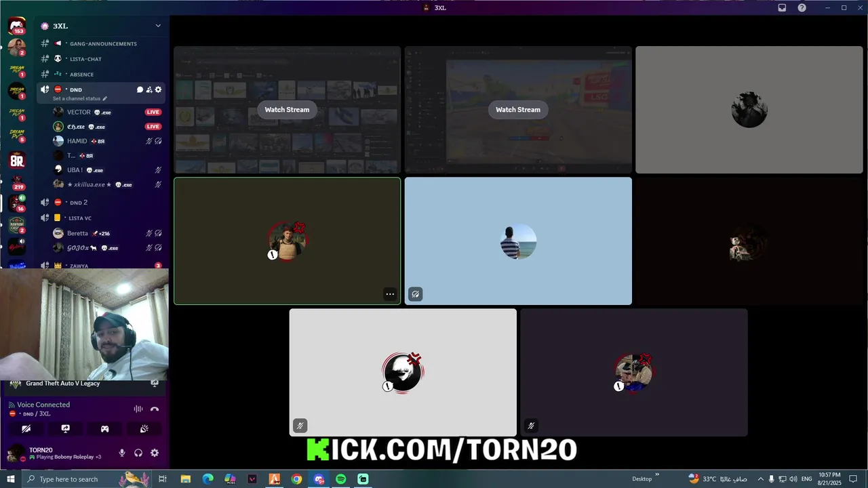Screen dimensions: 868x488
Task: Open server with 16 notifications badge
Action: 17,203
